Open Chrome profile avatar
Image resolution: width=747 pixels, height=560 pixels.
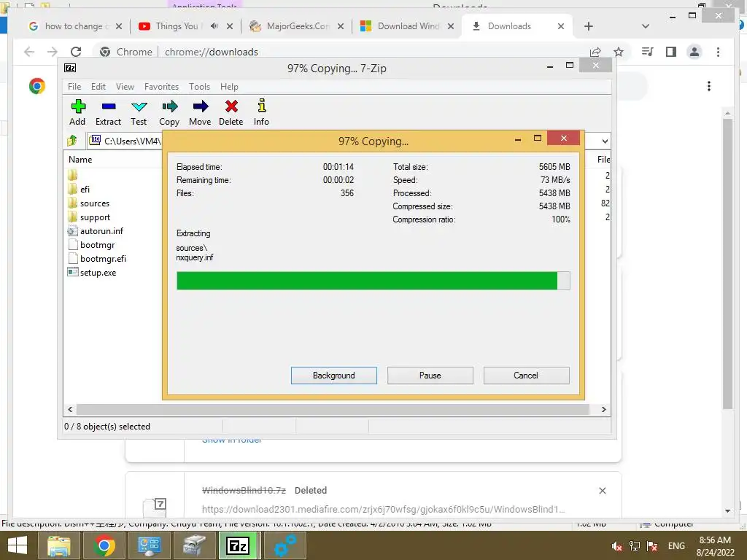(x=694, y=52)
